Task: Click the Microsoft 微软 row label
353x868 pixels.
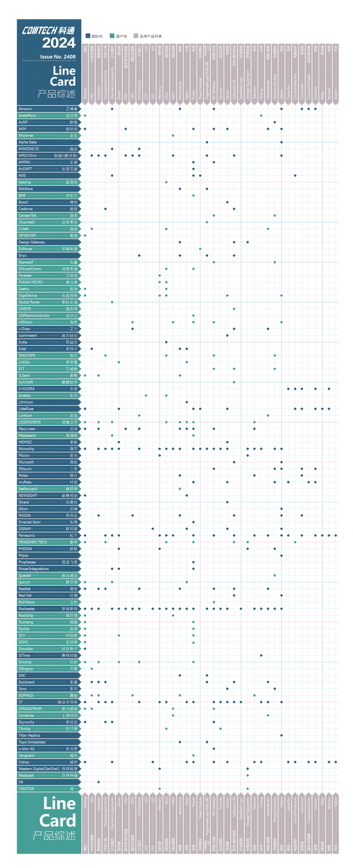Action: (x=49, y=462)
